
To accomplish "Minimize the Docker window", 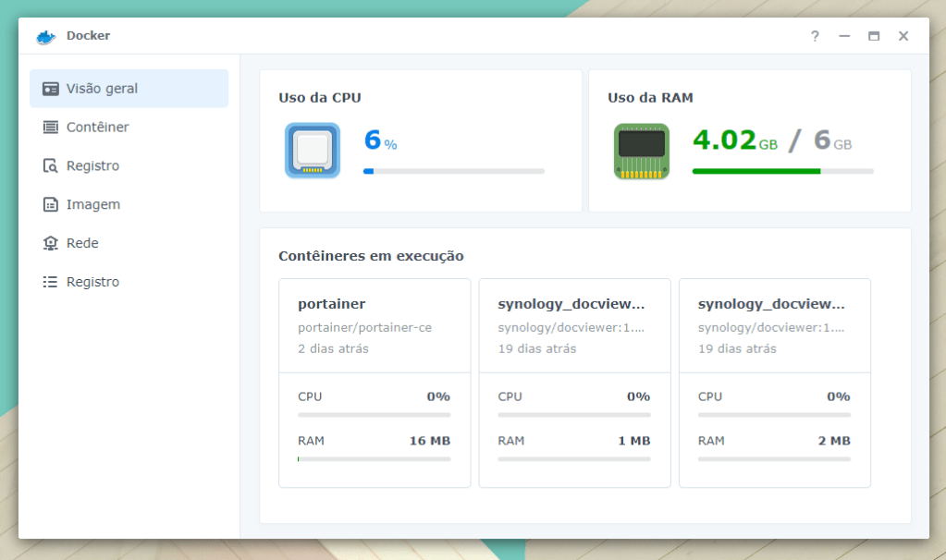I will coord(844,36).
